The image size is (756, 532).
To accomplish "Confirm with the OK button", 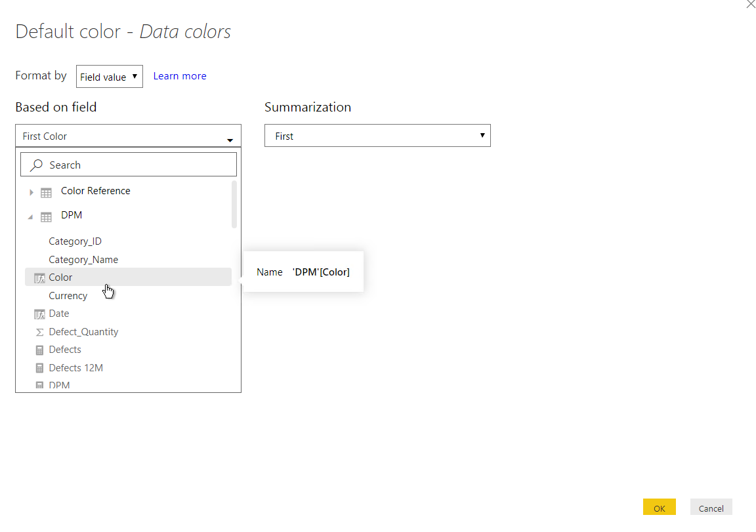I will click(659, 508).
